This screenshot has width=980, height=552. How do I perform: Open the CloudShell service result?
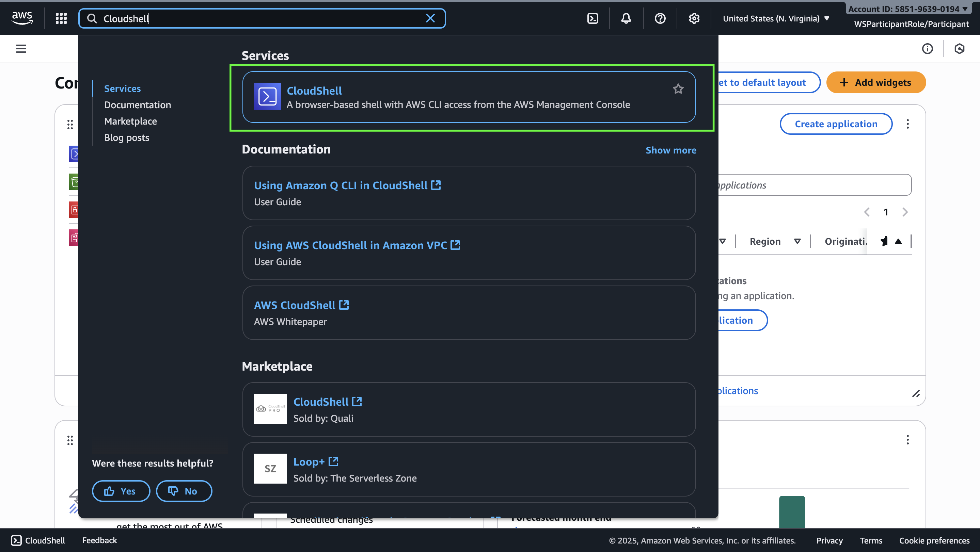click(469, 97)
